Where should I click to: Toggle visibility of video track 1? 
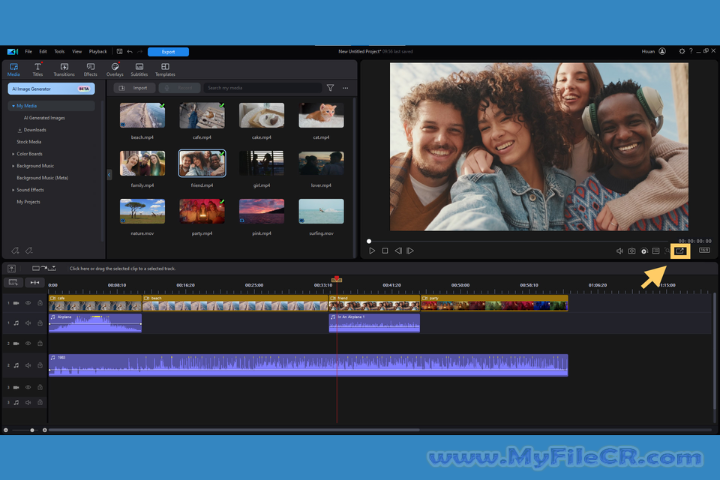click(x=28, y=303)
